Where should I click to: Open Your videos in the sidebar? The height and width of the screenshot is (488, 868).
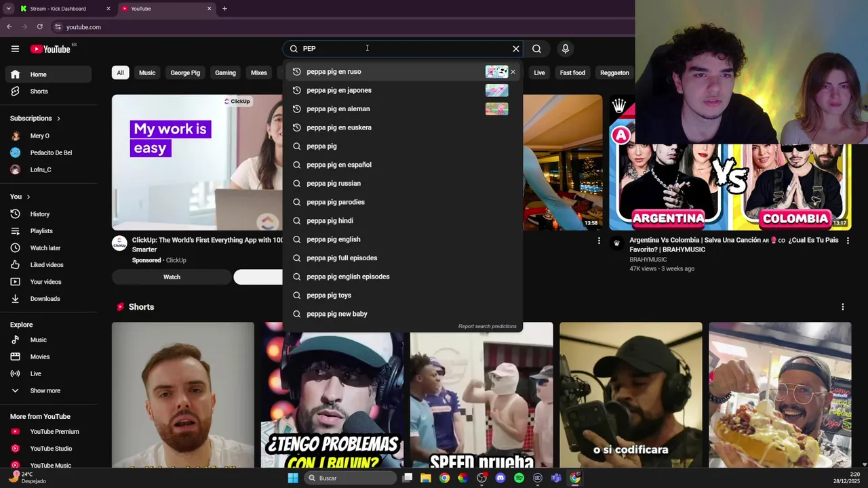point(48,282)
